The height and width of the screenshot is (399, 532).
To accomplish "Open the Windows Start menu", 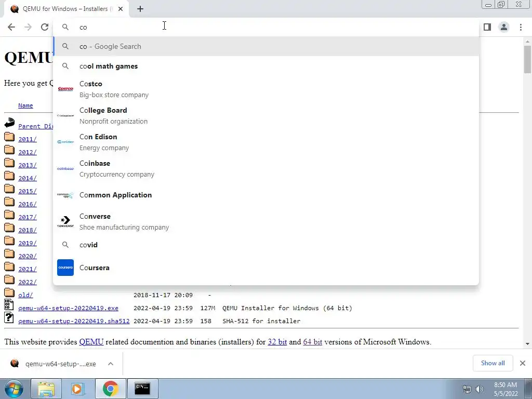I will pos(14,389).
